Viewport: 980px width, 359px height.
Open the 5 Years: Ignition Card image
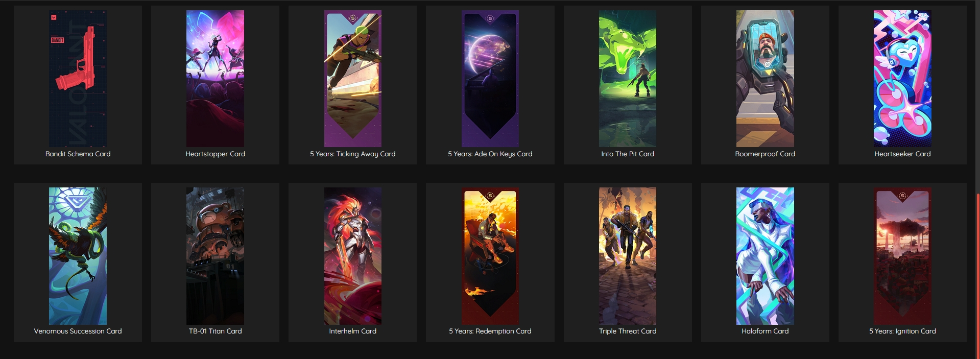tap(902, 256)
